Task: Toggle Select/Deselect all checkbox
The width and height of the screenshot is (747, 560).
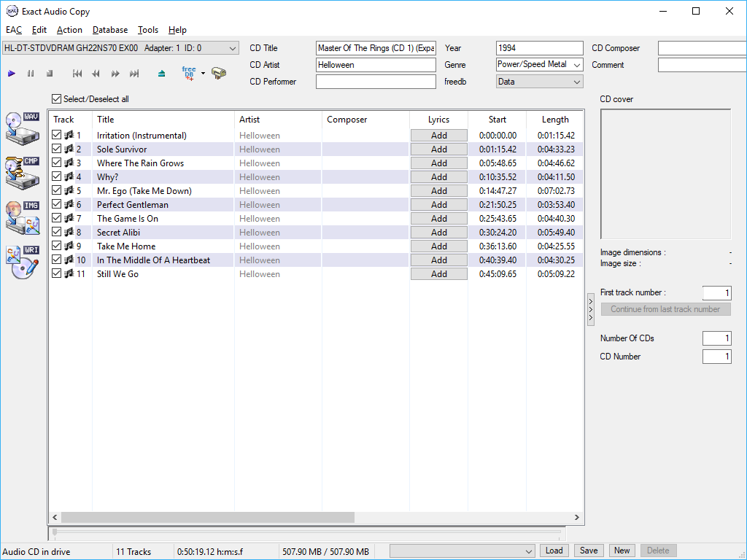Action: [56, 99]
